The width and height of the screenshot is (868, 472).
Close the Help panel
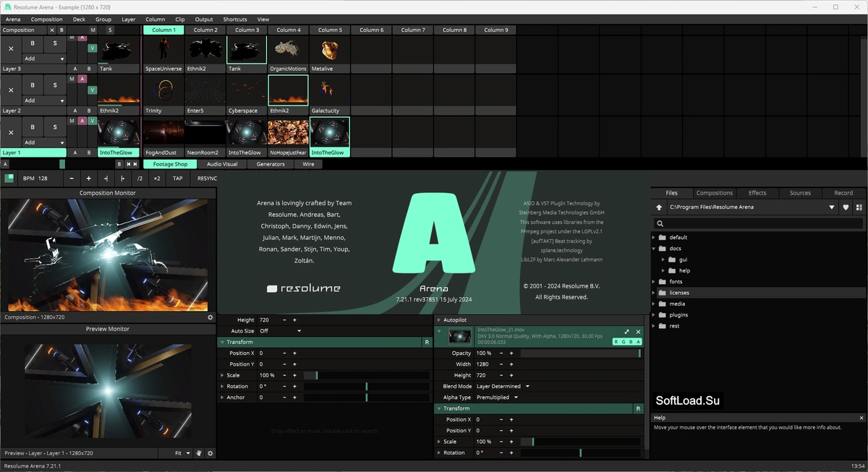point(861,418)
